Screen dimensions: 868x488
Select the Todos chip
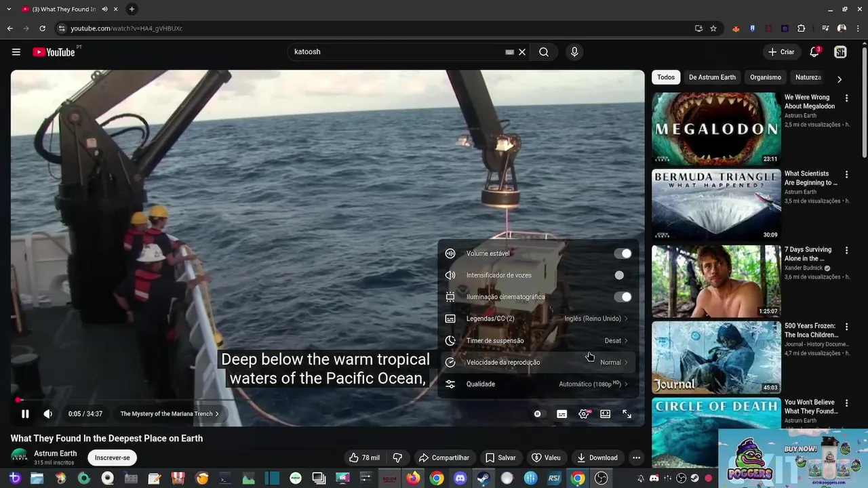click(x=666, y=77)
